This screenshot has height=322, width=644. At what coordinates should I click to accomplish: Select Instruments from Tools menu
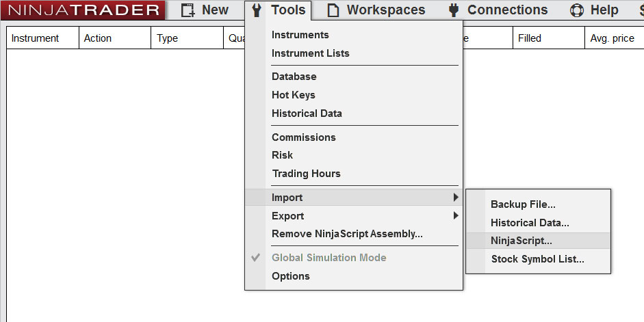tap(300, 35)
